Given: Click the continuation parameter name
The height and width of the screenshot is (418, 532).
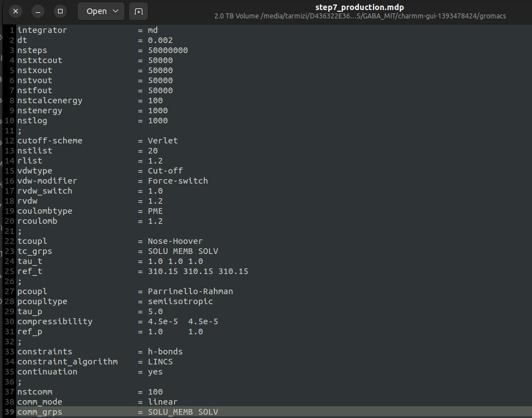Looking at the screenshot, I should point(47,372).
